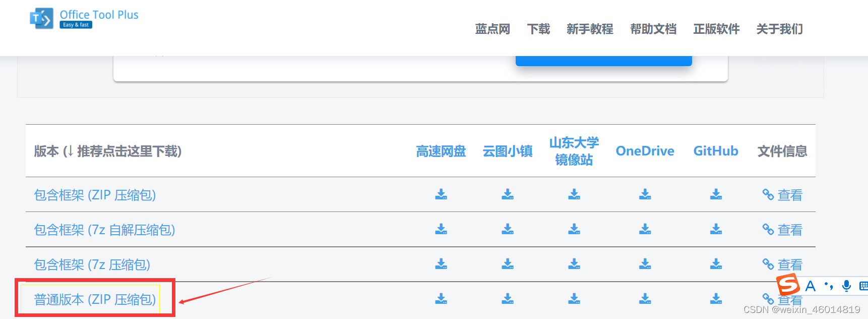Click 查看 file info for 包含框架 ZIP
This screenshot has width=868, height=319.
(x=788, y=195)
